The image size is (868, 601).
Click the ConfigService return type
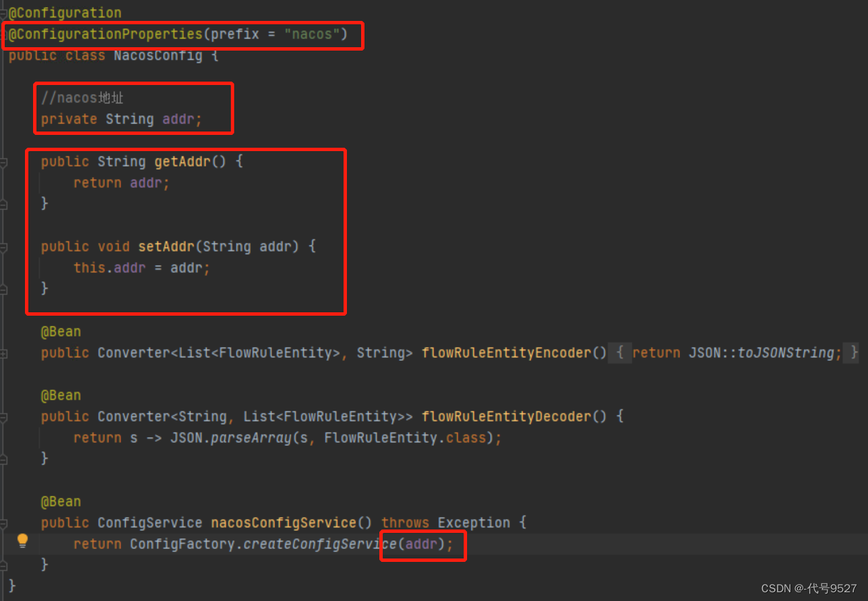click(150, 523)
